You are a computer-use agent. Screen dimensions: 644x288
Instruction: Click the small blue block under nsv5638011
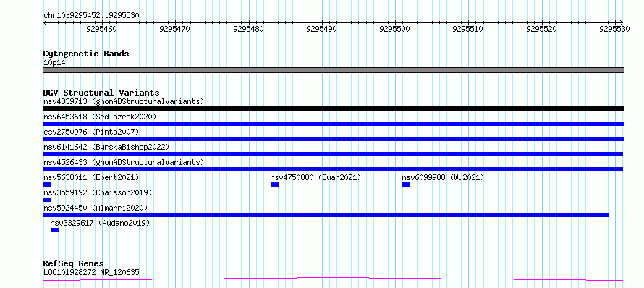[x=47, y=185]
